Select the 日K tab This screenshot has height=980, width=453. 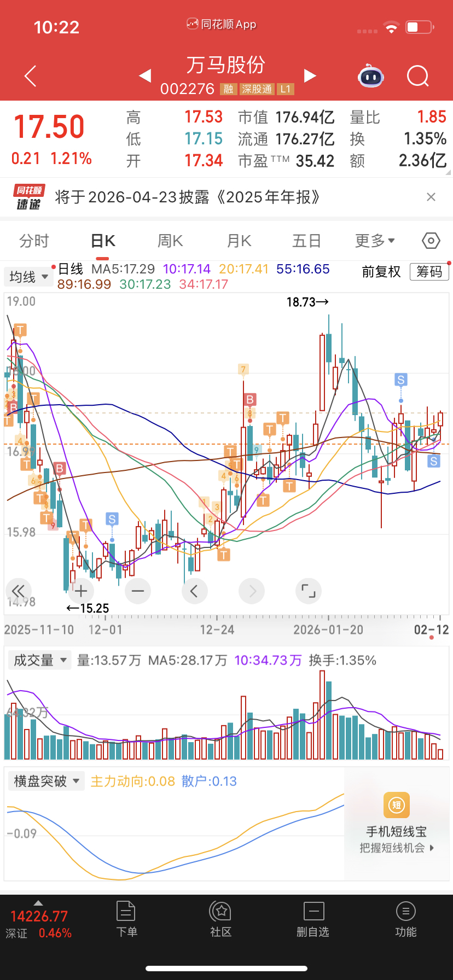(x=103, y=241)
